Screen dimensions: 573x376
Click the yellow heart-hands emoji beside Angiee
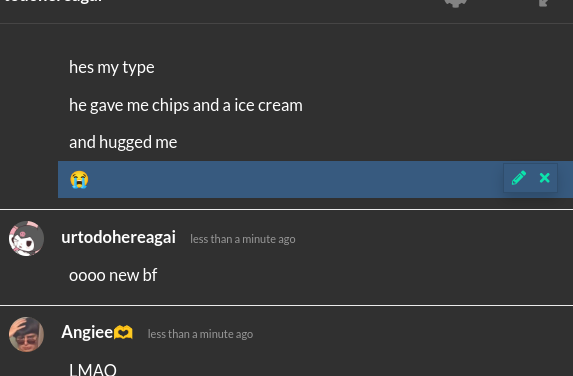pyautogui.click(x=123, y=333)
